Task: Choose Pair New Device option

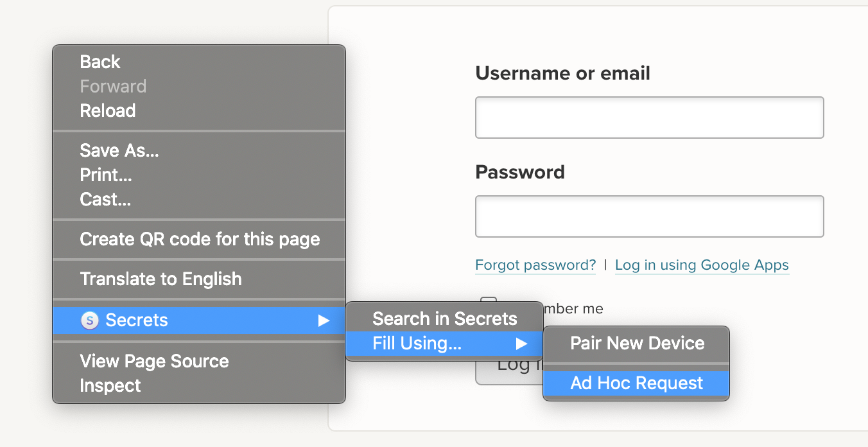Action: (637, 343)
